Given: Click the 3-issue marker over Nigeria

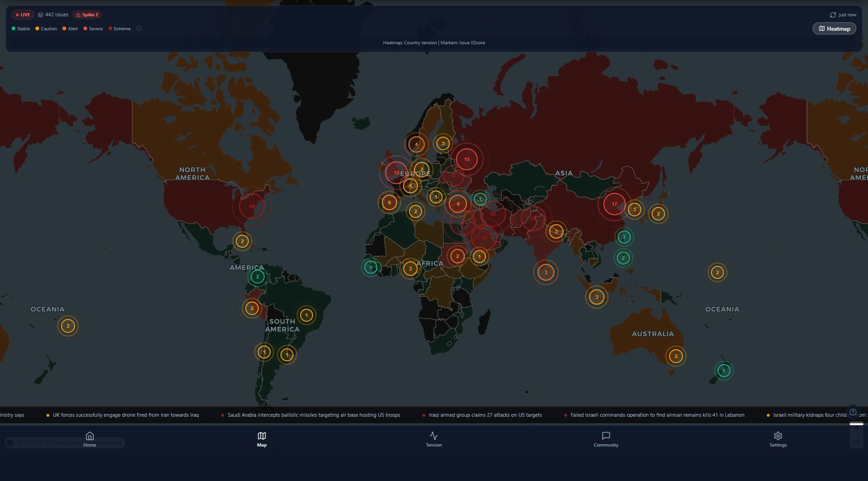Looking at the screenshot, I should click(410, 269).
